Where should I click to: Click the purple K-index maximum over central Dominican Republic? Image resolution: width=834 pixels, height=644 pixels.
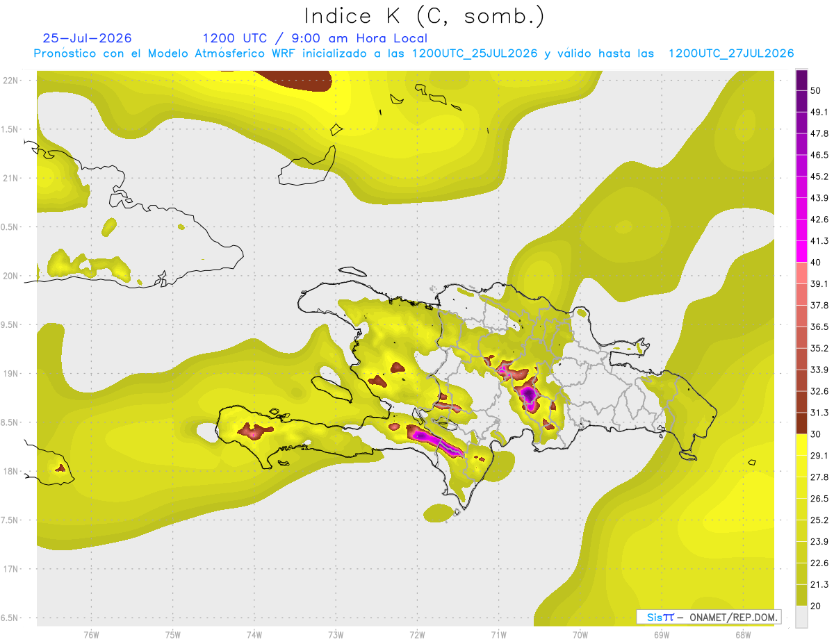529,396
